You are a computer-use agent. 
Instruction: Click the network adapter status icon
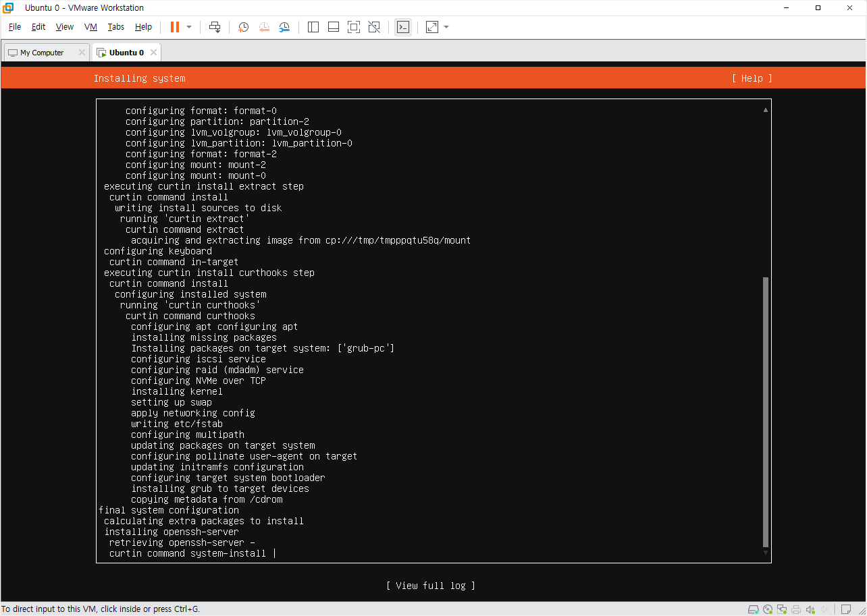[783, 609]
